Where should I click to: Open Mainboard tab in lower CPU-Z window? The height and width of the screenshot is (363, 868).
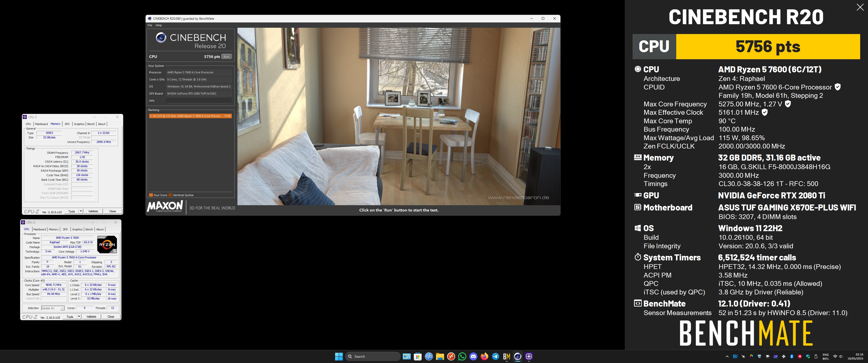click(39, 229)
